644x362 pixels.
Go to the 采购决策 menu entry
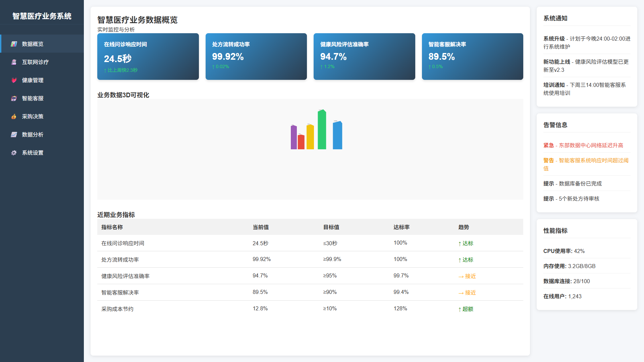(33, 116)
